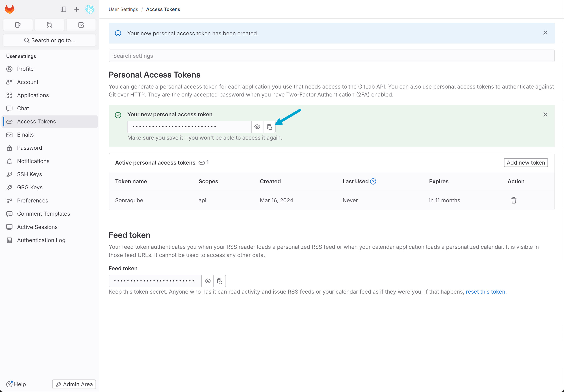Navigate to Preferences in the sidebar
564x392 pixels.
pos(32,201)
